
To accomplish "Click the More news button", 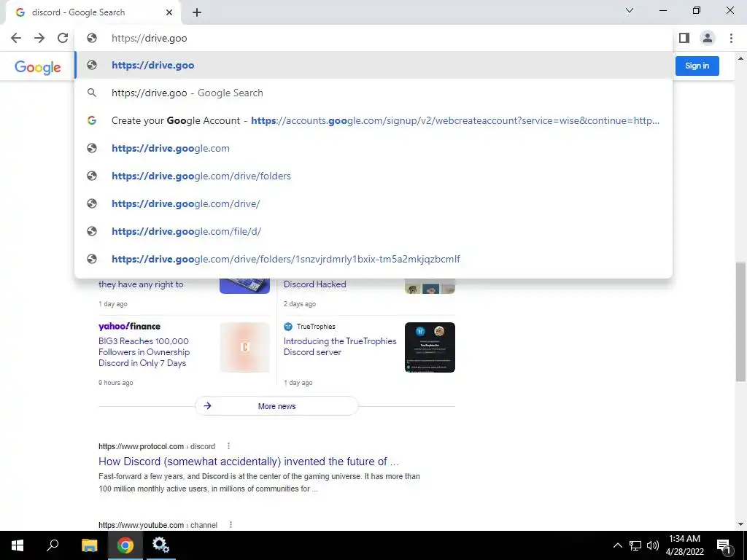I will [276, 406].
